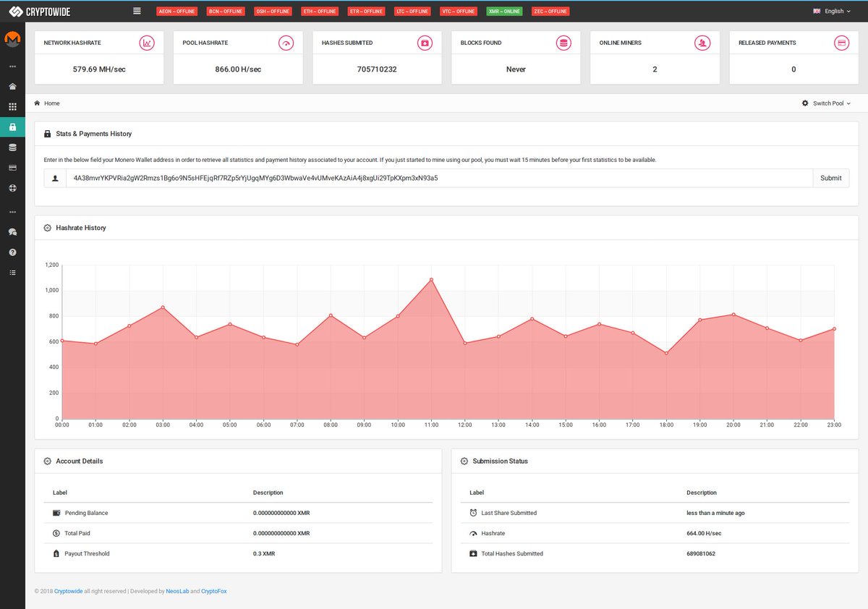Open the database blocks icon in sidebar
The width and height of the screenshot is (868, 609).
click(12, 148)
